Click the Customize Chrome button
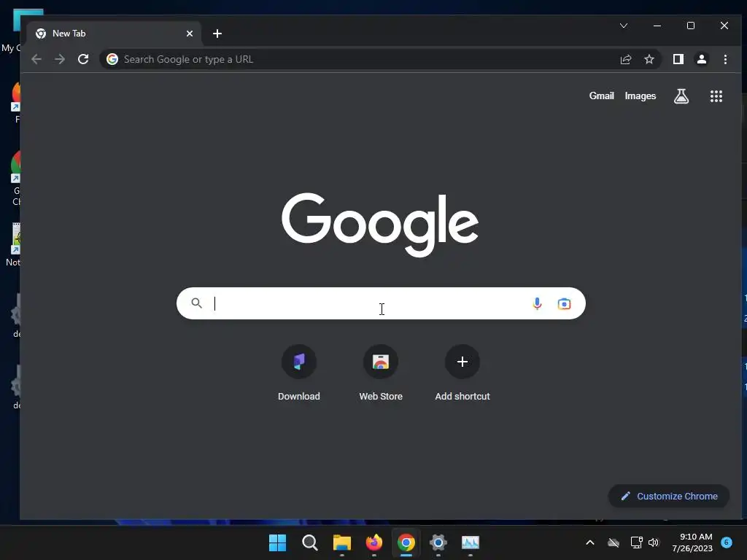The height and width of the screenshot is (560, 747). click(x=669, y=496)
